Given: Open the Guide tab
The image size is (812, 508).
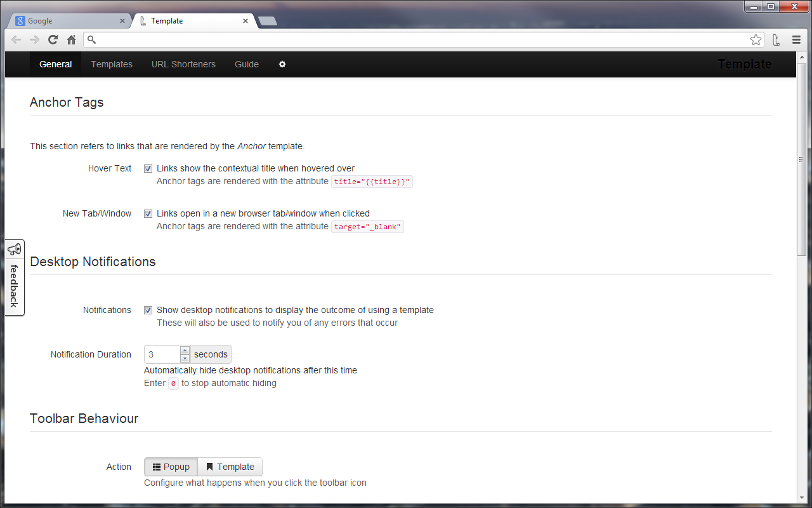Looking at the screenshot, I should click(x=247, y=64).
